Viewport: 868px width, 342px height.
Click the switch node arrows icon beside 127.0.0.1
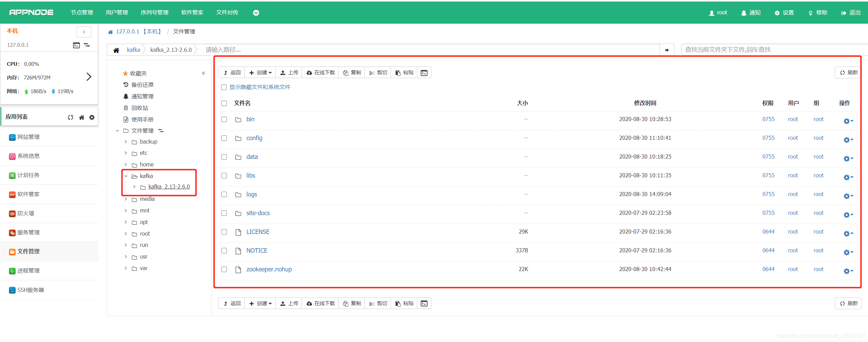point(87,45)
